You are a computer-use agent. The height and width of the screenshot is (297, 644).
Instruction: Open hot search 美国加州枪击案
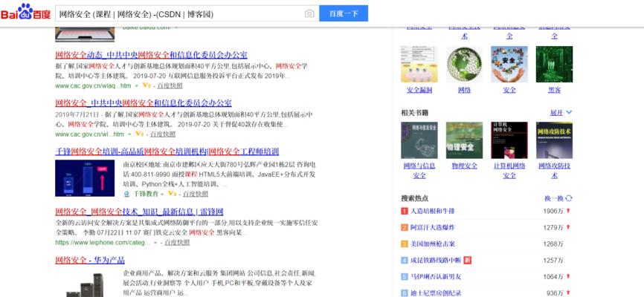click(433, 244)
